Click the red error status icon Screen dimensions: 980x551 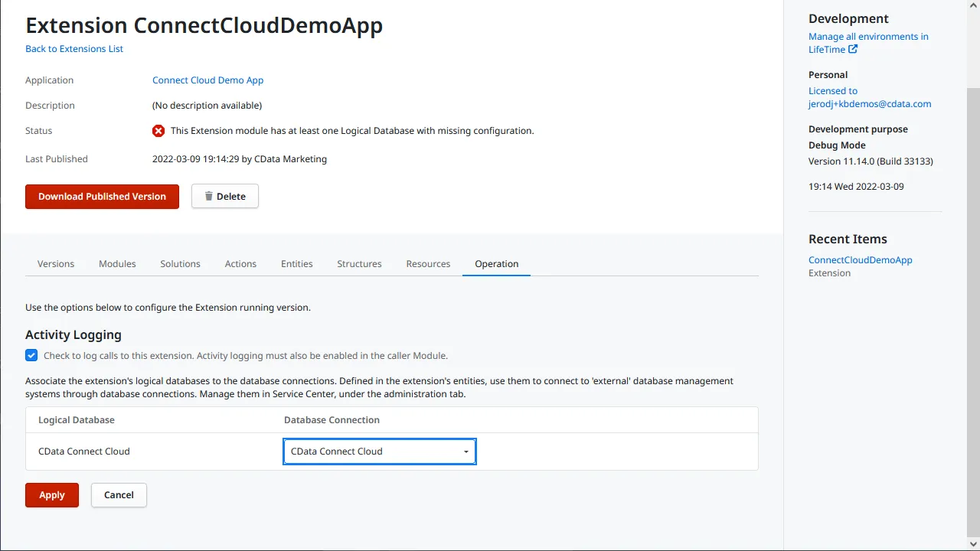pyautogui.click(x=158, y=131)
